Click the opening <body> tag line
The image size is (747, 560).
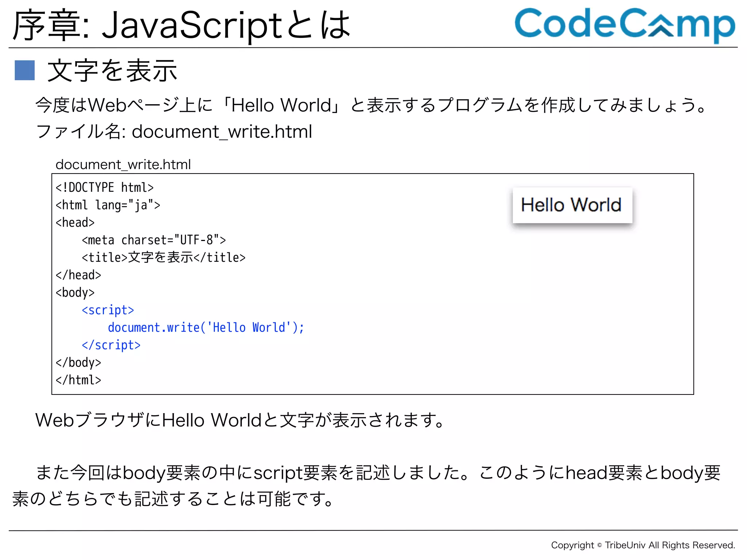[x=75, y=292]
